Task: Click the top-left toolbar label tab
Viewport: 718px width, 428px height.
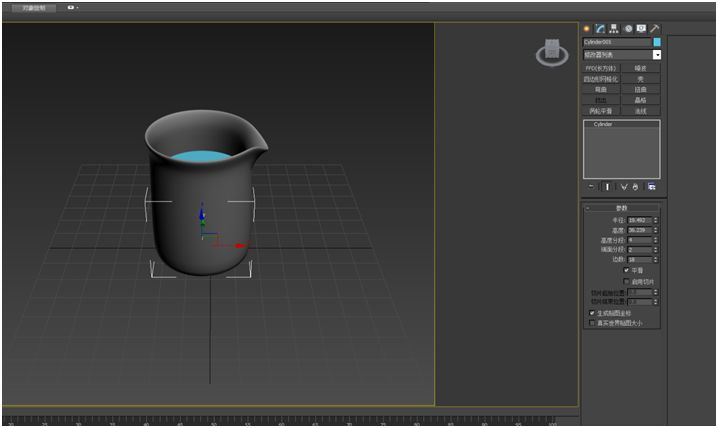Action: click(x=34, y=8)
